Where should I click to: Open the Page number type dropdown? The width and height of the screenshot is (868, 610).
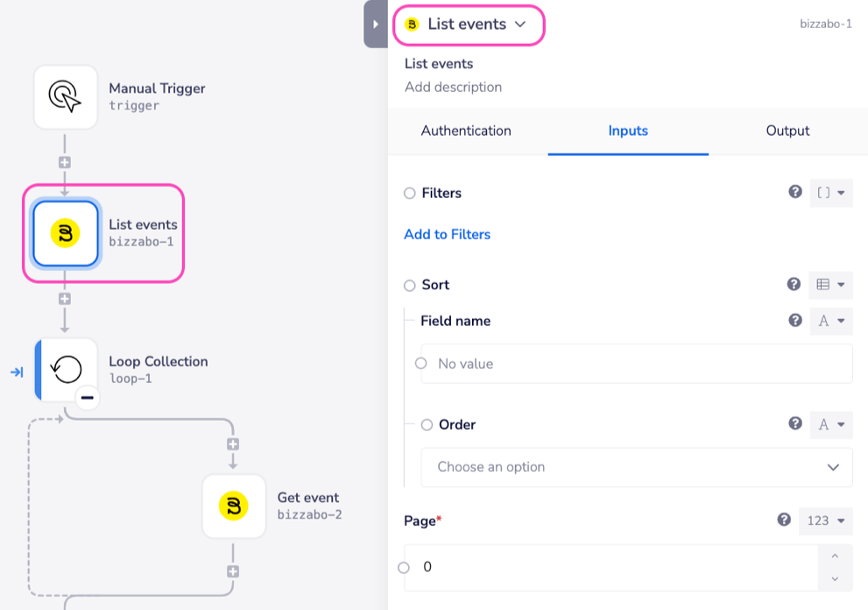[x=825, y=521]
